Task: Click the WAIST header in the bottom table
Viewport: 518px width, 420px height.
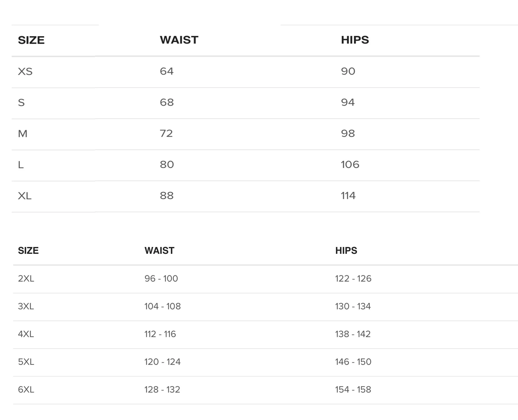Action: click(x=159, y=250)
